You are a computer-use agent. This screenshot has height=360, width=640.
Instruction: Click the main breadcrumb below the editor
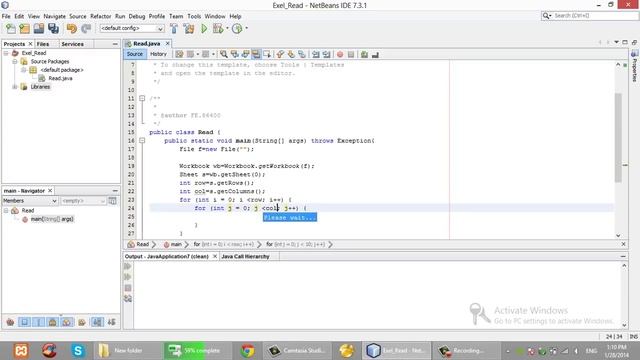coord(176,244)
